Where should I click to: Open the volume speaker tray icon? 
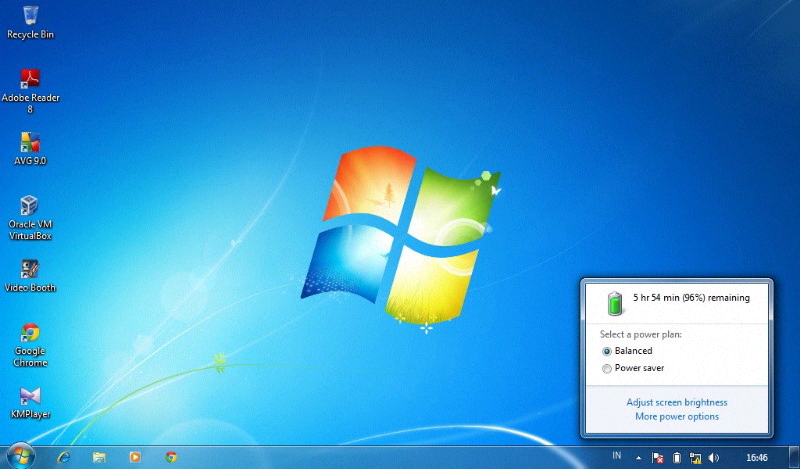pos(714,458)
